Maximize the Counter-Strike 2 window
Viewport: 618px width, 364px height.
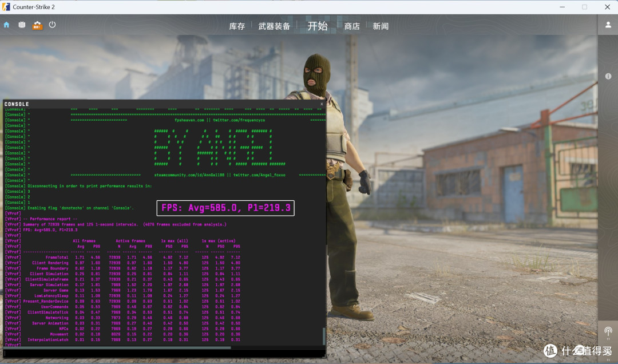click(584, 7)
